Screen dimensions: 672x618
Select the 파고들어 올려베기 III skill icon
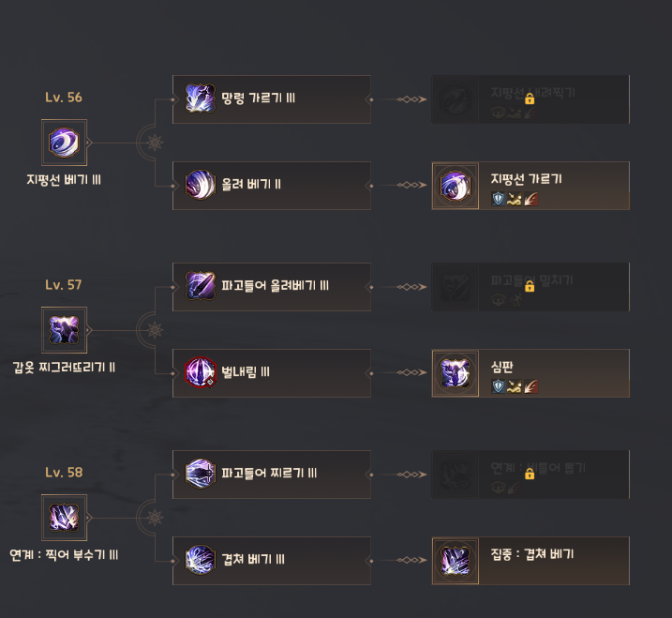point(201,286)
